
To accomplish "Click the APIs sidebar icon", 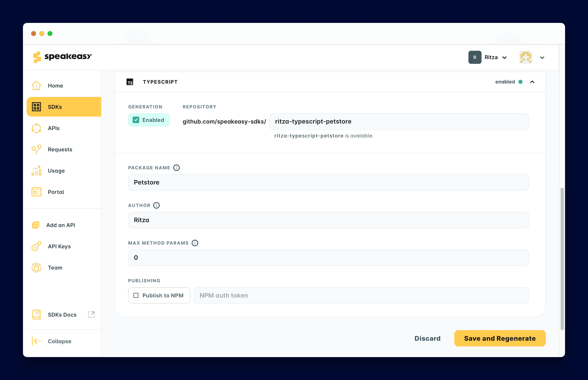I will pyautogui.click(x=36, y=128).
